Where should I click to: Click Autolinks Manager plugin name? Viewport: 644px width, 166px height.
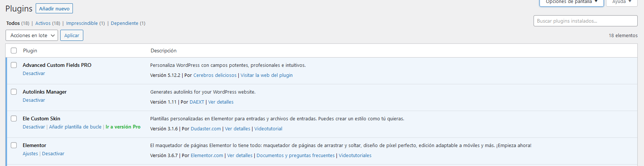[x=45, y=92]
